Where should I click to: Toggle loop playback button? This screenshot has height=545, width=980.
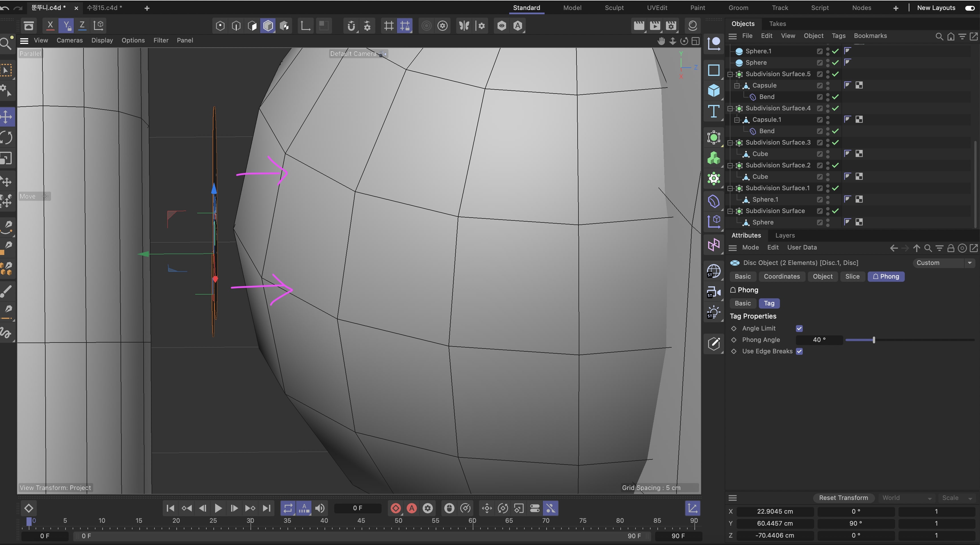click(x=288, y=508)
